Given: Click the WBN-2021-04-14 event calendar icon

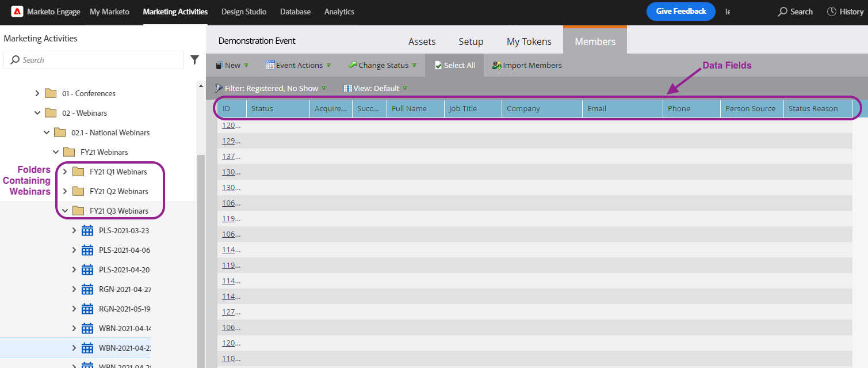Looking at the screenshot, I should (x=87, y=328).
